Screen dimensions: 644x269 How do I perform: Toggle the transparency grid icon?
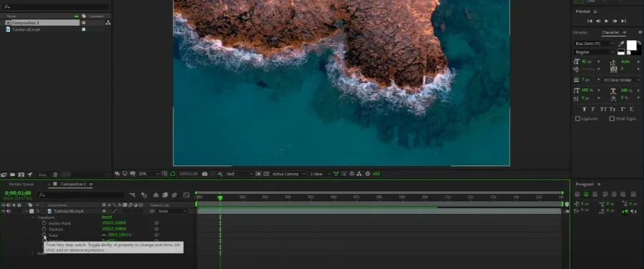(x=265, y=174)
